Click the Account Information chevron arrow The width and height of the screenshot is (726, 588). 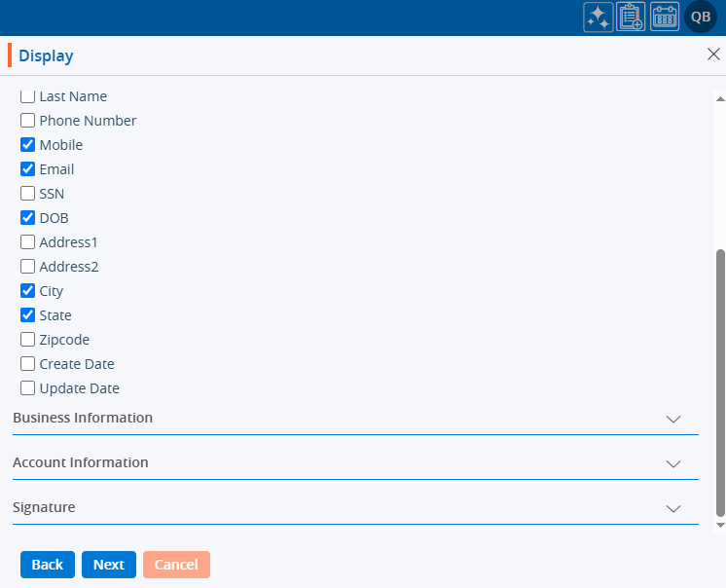(672, 463)
